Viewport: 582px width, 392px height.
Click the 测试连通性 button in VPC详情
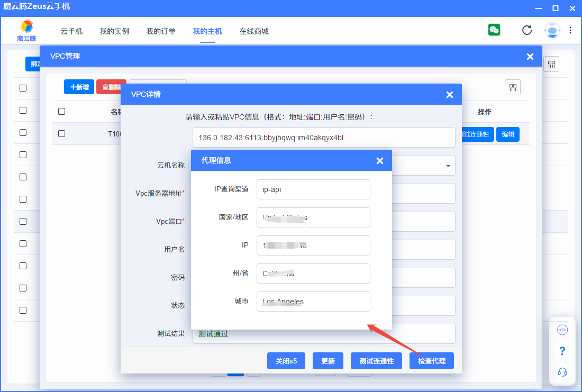pyautogui.click(x=376, y=361)
